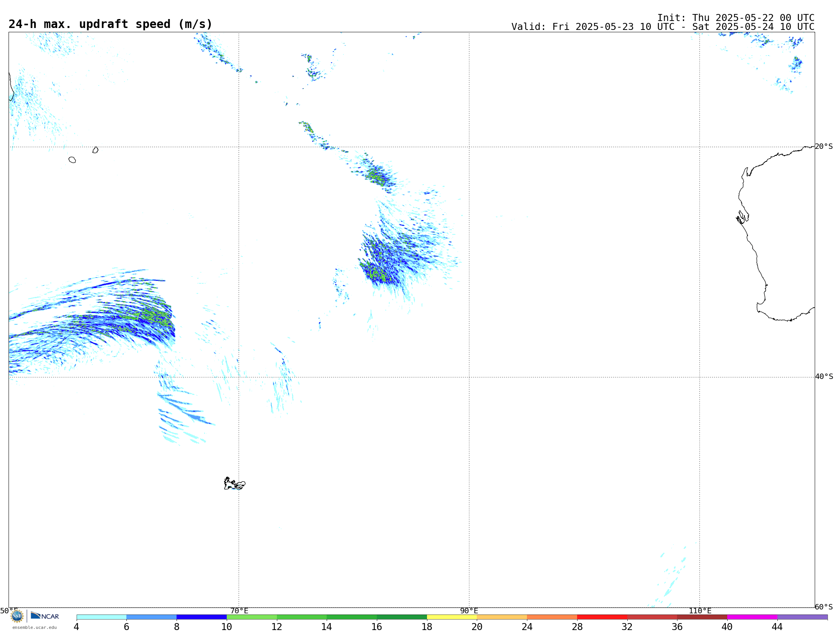Screen dimensions: 840x632
Task: Click the colorbar label '36'
Action: pyautogui.click(x=677, y=627)
